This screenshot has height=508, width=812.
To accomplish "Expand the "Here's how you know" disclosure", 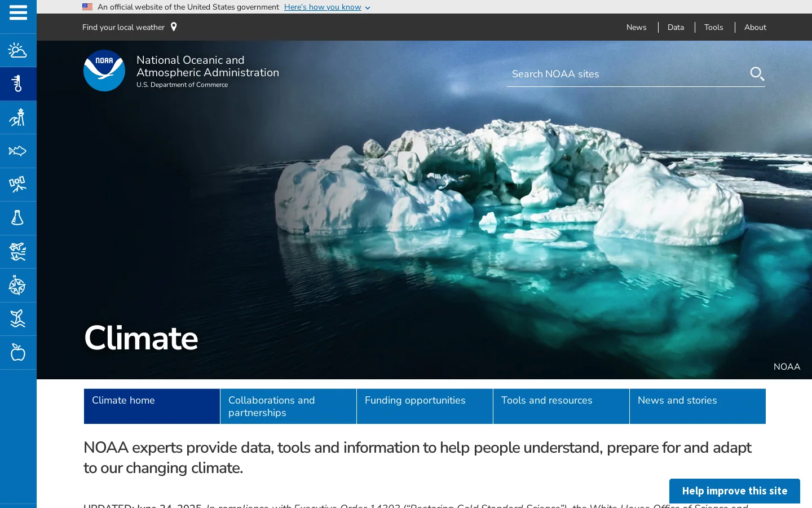I will pos(327,7).
